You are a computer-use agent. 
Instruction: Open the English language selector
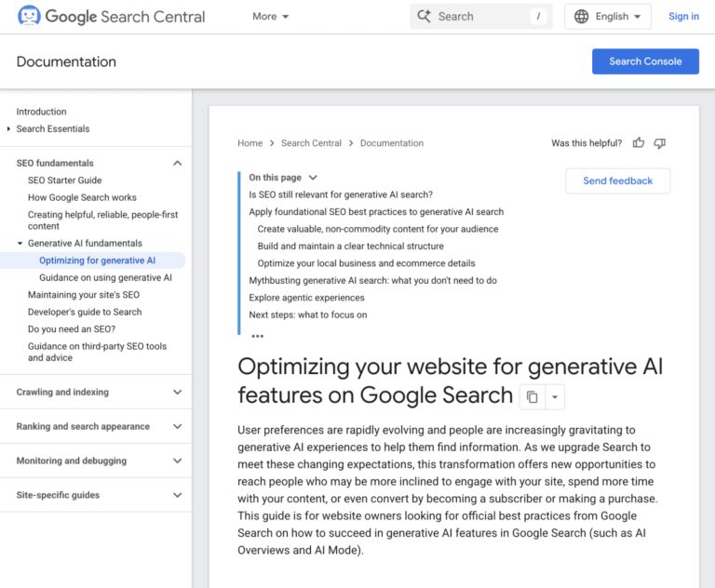608,17
